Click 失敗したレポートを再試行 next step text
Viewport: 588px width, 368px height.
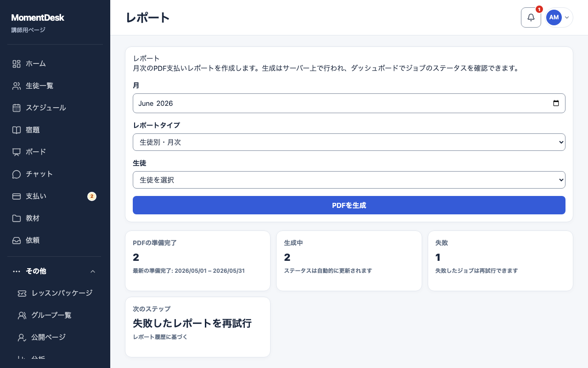click(x=192, y=323)
